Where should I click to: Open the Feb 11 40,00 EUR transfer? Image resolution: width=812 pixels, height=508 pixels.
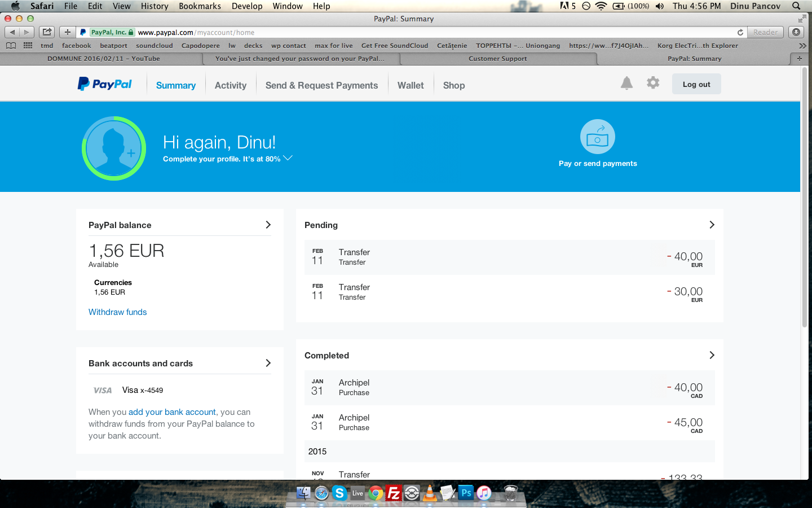(x=510, y=257)
